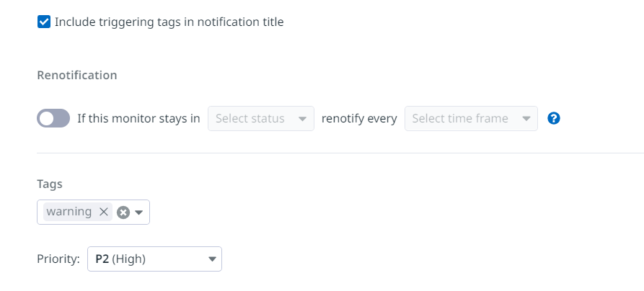Uncheck Include triggering tags in notification title

[44, 22]
